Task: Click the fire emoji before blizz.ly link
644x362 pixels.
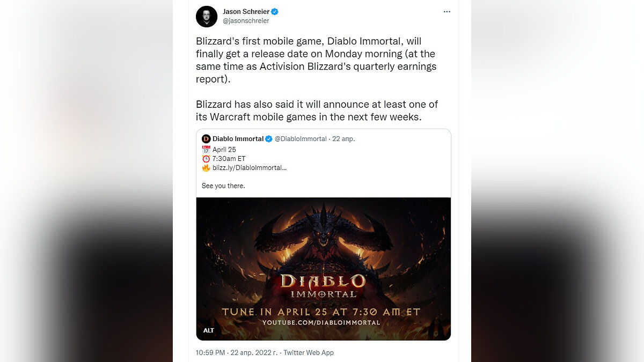Action: coord(206,168)
